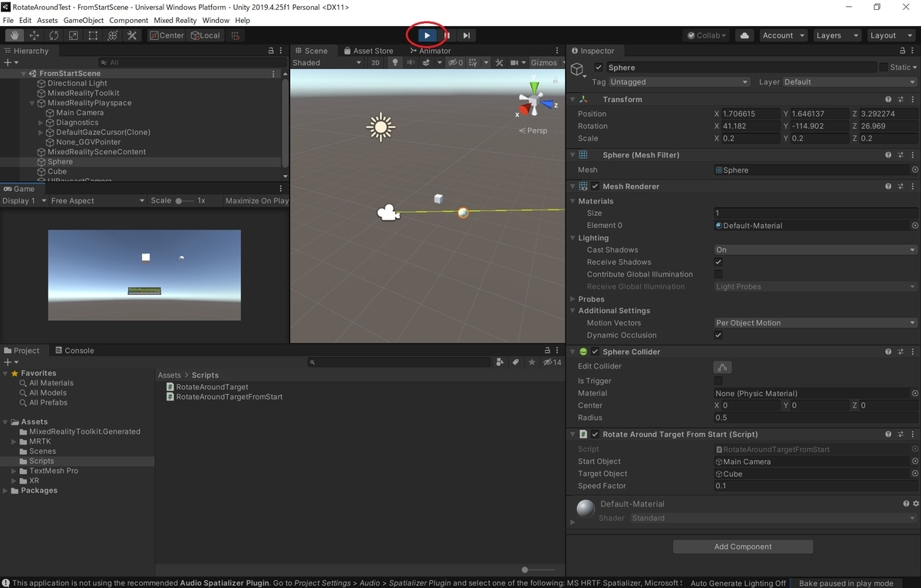Expand Diagnostics in Hierarchy
Viewport: 921px width, 588px height.
point(41,122)
